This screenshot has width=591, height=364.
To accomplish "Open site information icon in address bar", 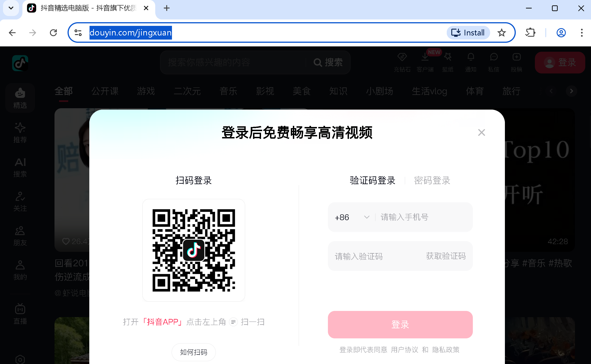I will click(x=78, y=32).
